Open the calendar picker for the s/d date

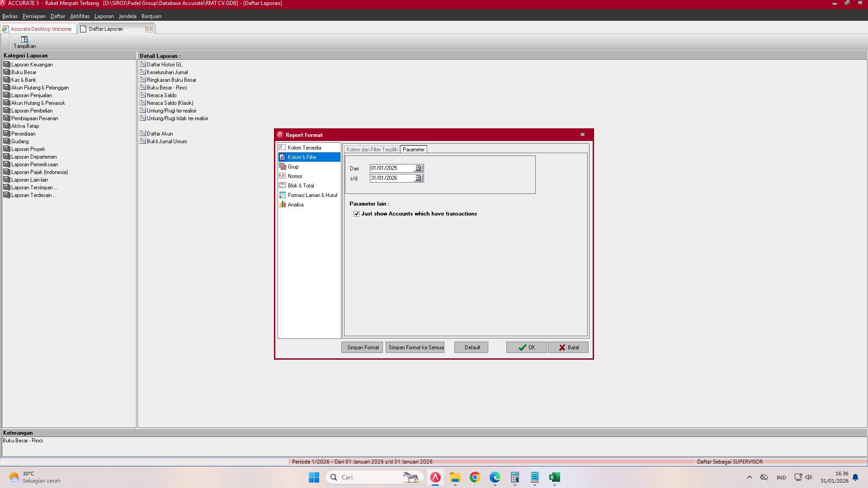[x=418, y=178]
